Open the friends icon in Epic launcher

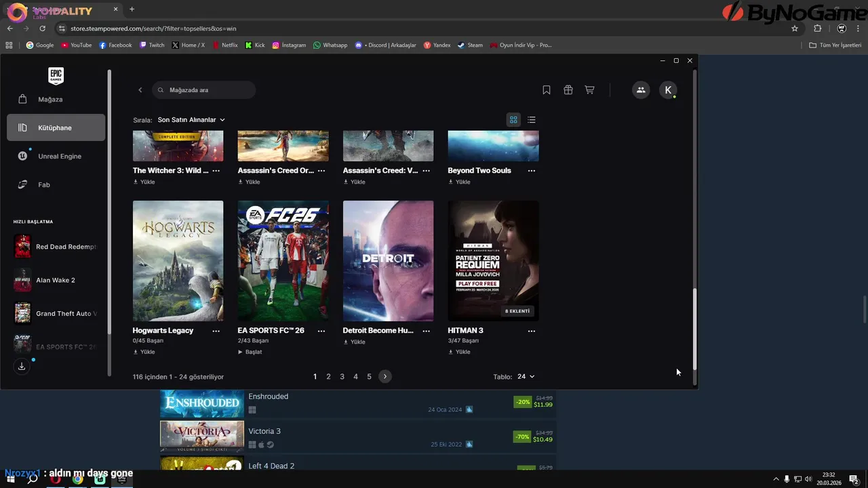tap(641, 90)
